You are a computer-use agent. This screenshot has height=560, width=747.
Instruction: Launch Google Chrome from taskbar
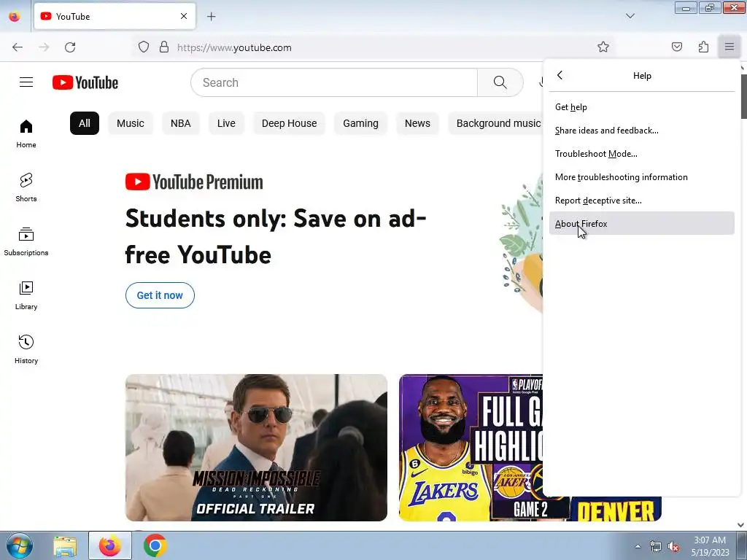(x=155, y=545)
